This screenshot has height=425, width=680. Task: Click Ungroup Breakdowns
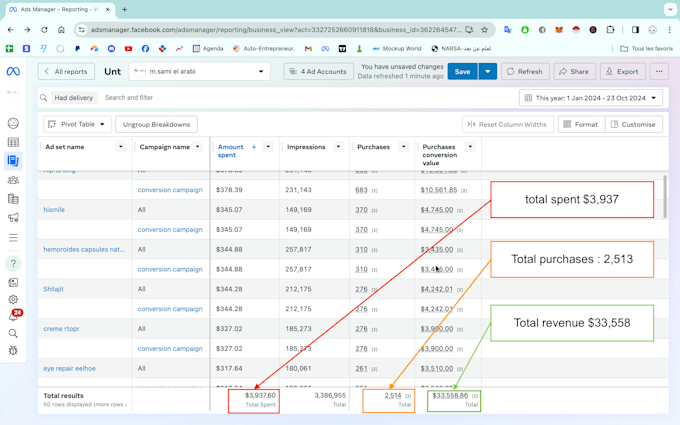[157, 124]
